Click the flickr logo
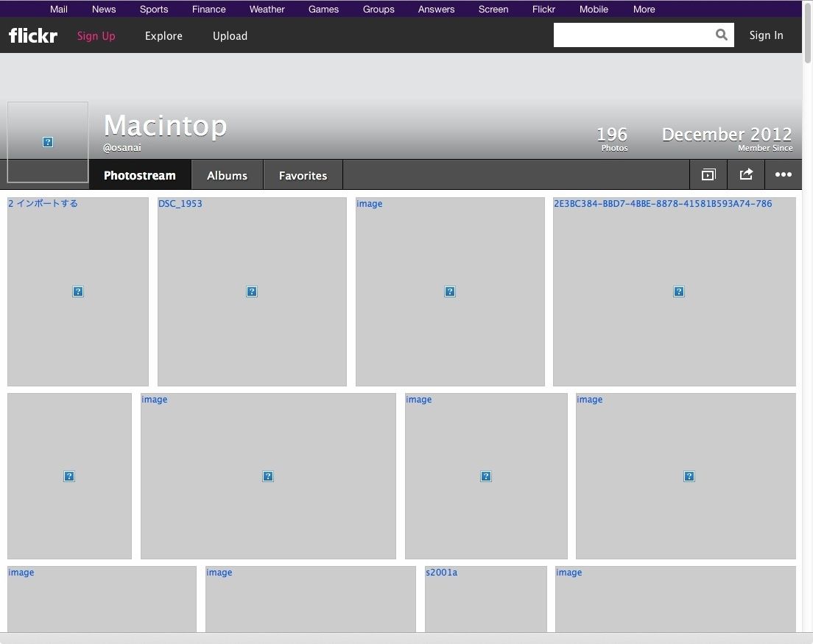 (x=33, y=36)
